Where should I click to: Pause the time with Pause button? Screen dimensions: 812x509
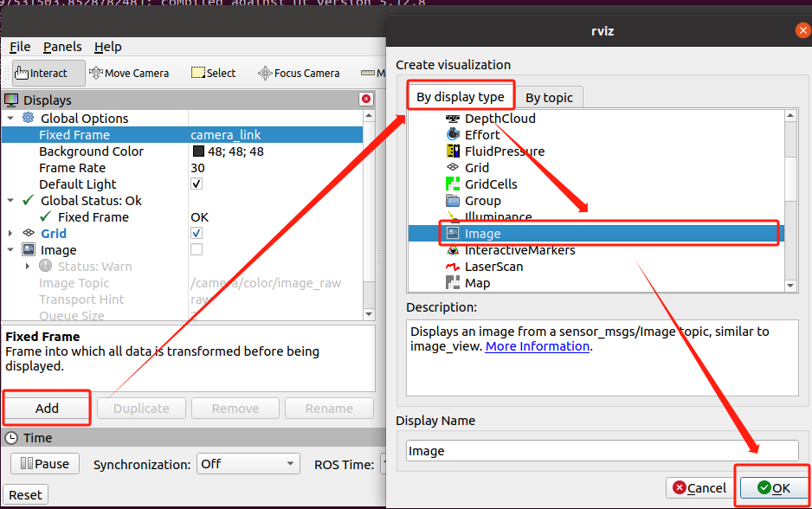[x=45, y=463]
